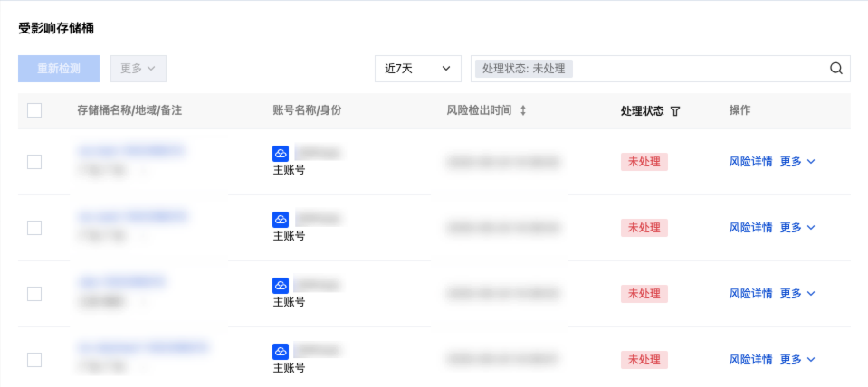Click the search filter input field
The width and height of the screenshot is (868, 387).
coord(697,69)
